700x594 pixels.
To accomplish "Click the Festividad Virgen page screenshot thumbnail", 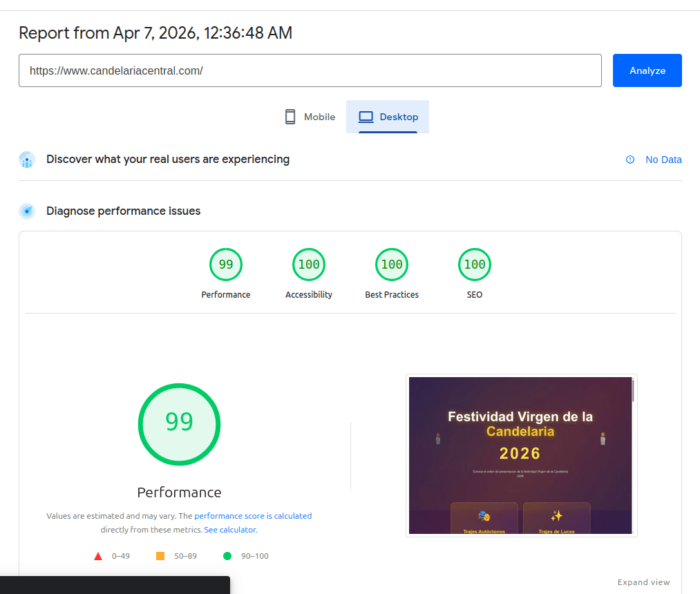I will click(521, 455).
